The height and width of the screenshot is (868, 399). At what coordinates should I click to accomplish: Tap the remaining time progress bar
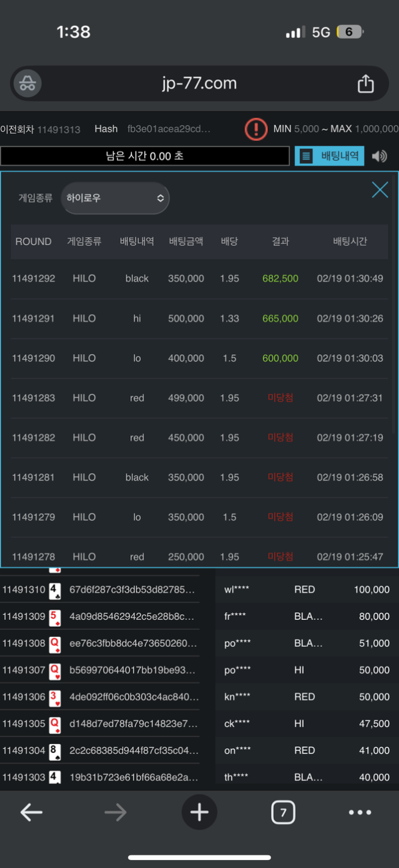145,156
